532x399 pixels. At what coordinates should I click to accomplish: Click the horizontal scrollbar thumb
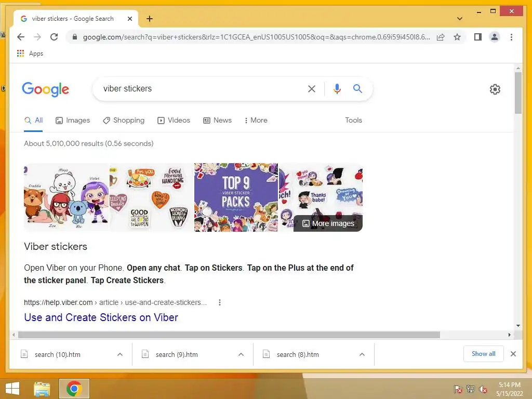click(x=229, y=335)
